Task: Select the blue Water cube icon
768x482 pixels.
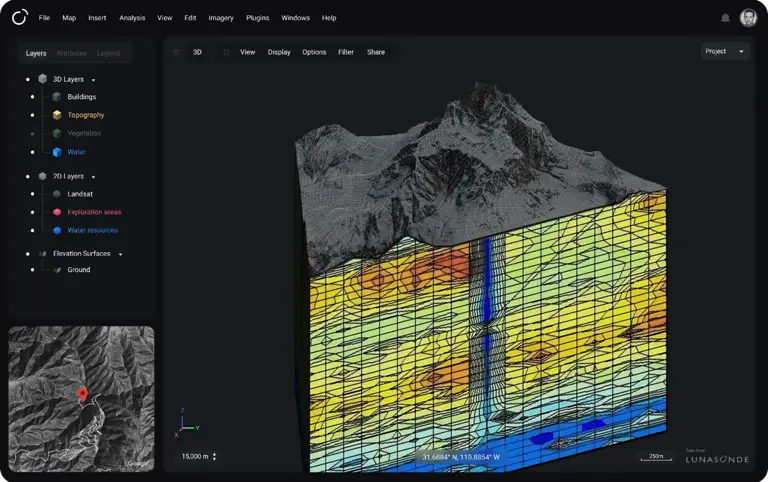Action: pyautogui.click(x=57, y=152)
